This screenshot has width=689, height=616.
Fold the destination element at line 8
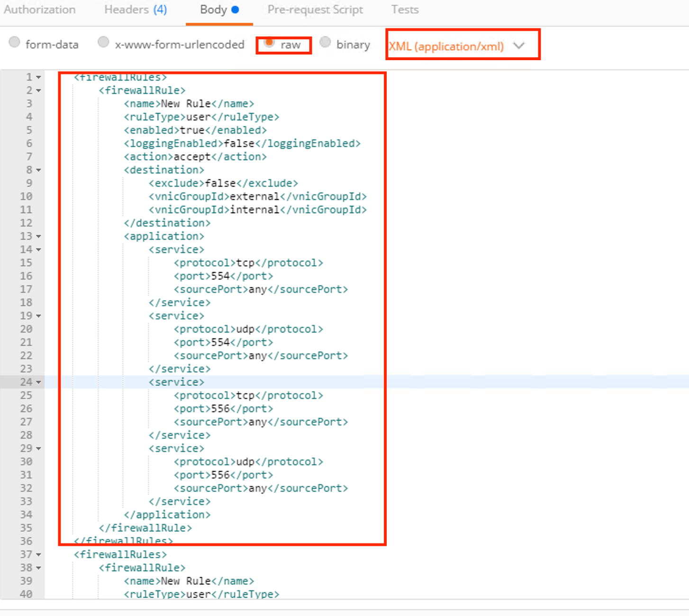click(x=39, y=170)
